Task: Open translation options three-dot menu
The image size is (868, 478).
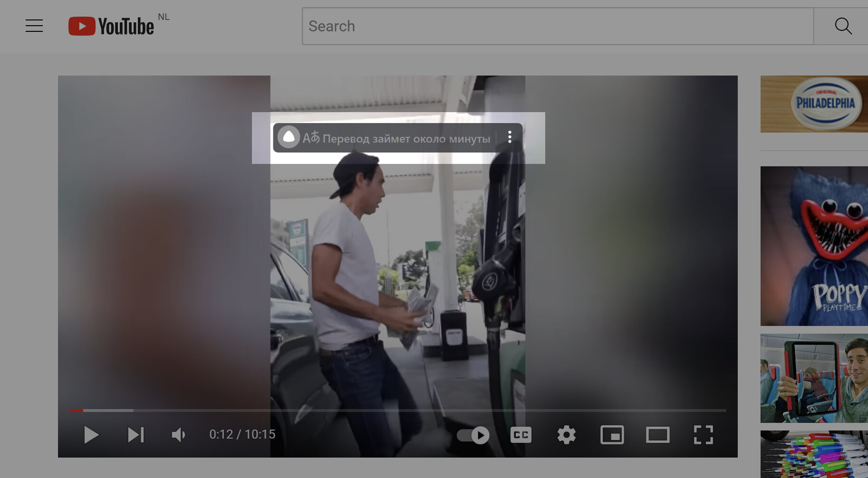Action: pyautogui.click(x=510, y=137)
